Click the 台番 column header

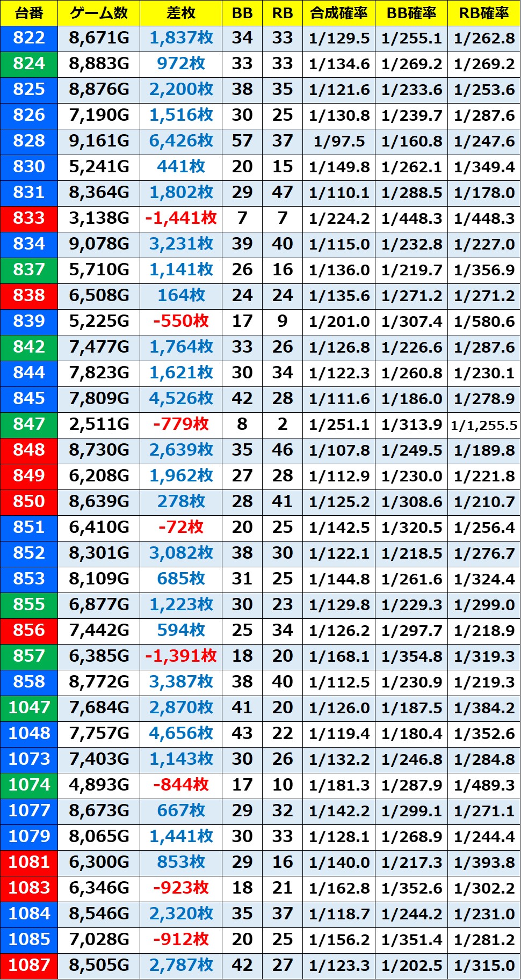tap(29, 13)
